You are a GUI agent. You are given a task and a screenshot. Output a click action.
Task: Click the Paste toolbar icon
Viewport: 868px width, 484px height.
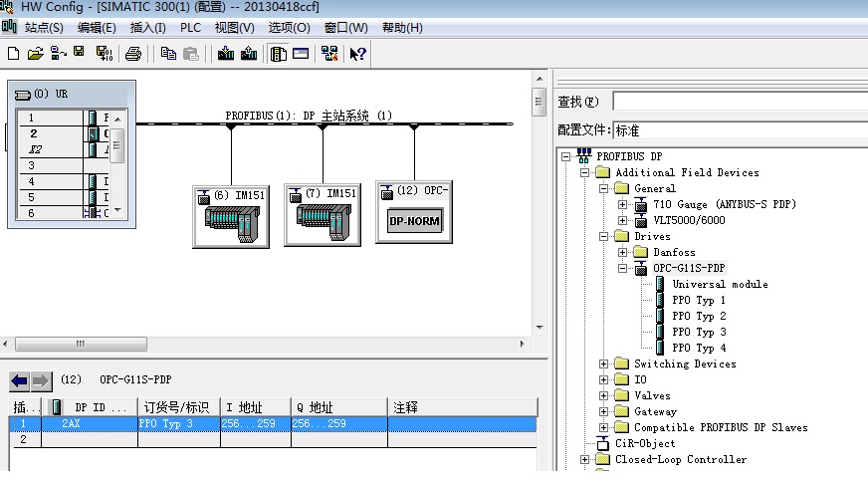(x=191, y=54)
